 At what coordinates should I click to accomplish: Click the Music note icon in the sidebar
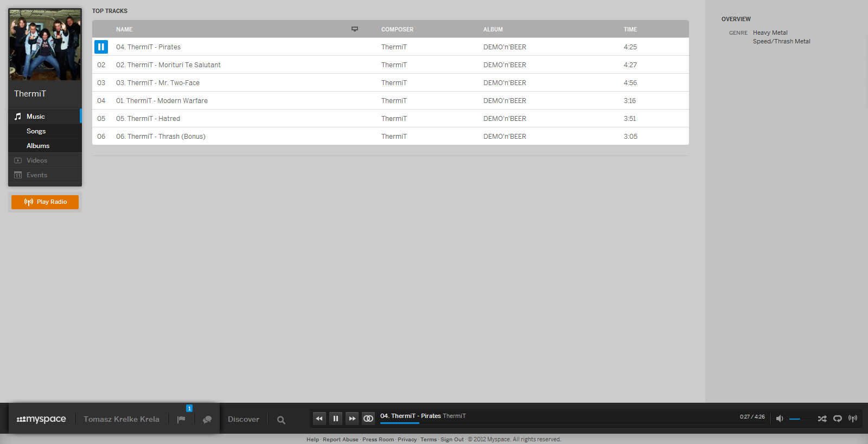18,117
